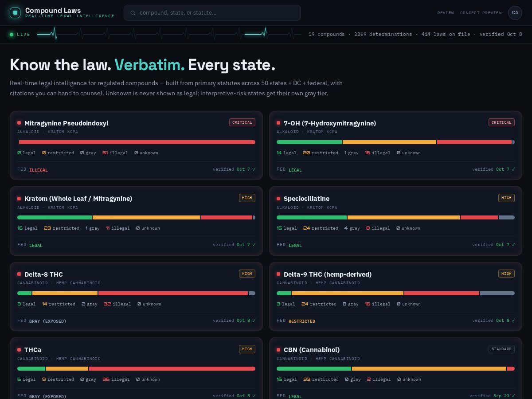Open the CA user avatar
Image resolution: width=532 pixels, height=399 pixels.
pyautogui.click(x=515, y=13)
